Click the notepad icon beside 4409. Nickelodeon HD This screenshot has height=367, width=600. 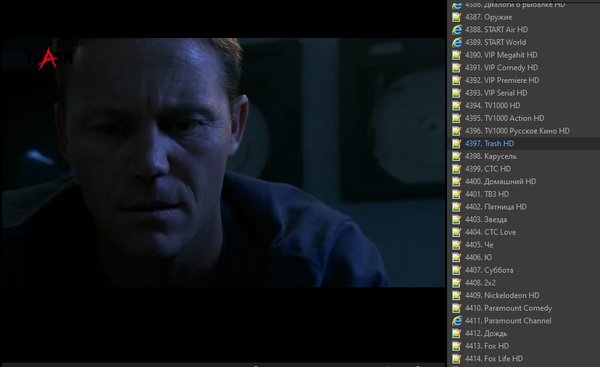click(456, 295)
